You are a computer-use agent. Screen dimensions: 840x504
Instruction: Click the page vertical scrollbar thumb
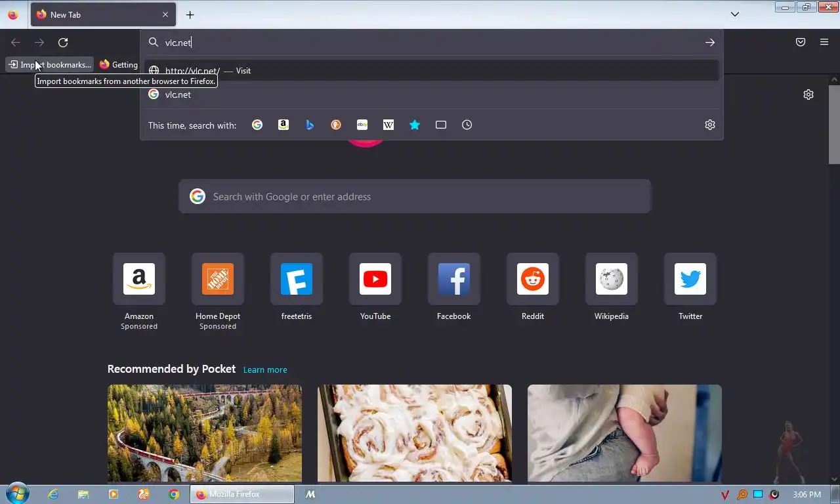coord(834,124)
